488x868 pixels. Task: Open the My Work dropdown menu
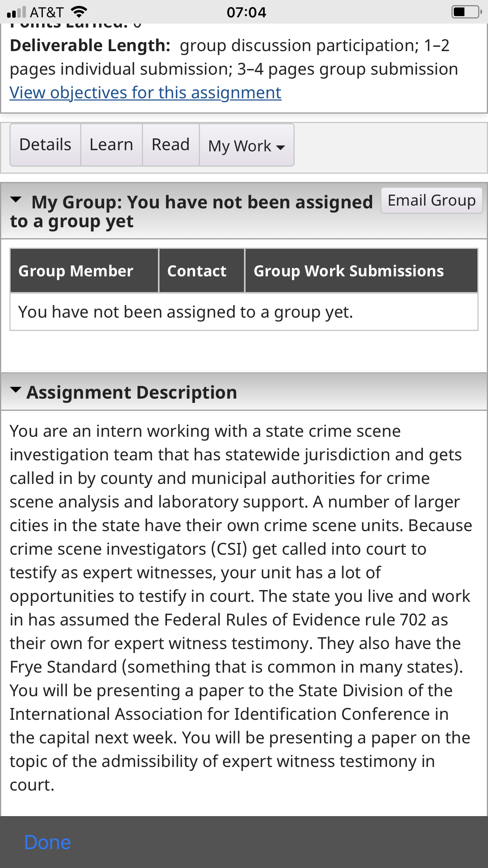click(x=247, y=145)
